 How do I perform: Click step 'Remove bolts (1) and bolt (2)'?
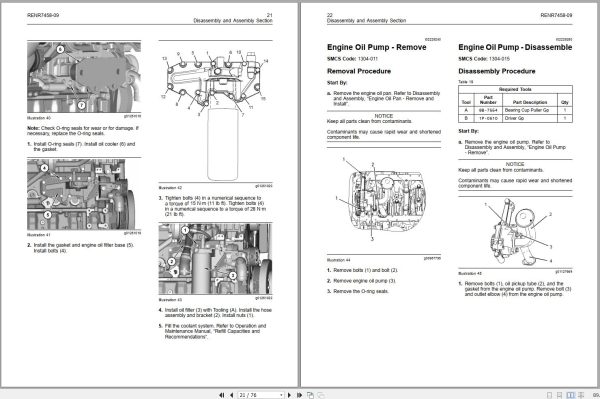(362, 270)
